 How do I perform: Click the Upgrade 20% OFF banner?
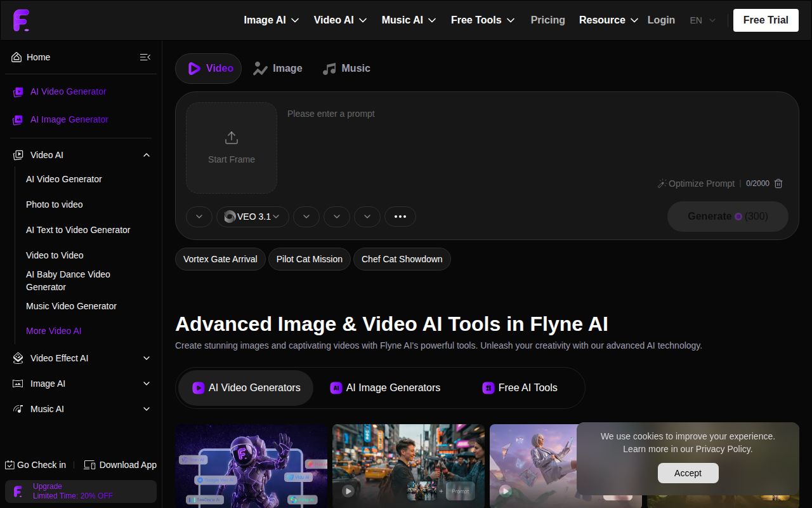[81, 491]
